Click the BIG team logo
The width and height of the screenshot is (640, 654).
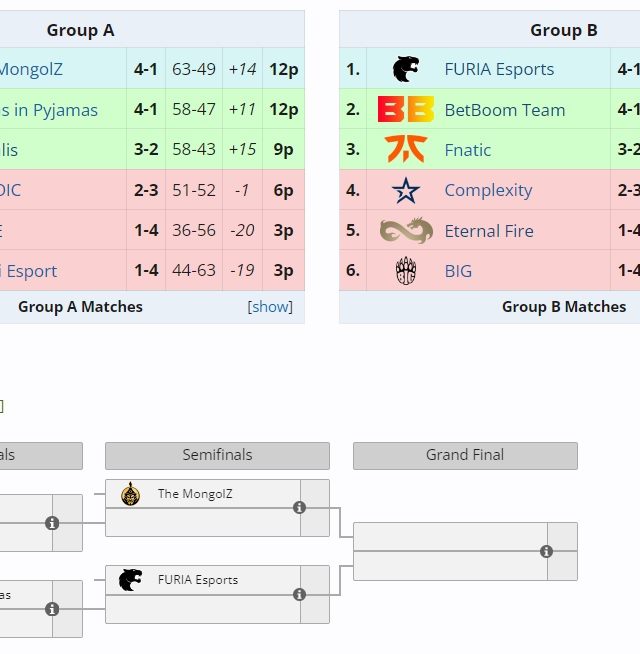click(406, 271)
